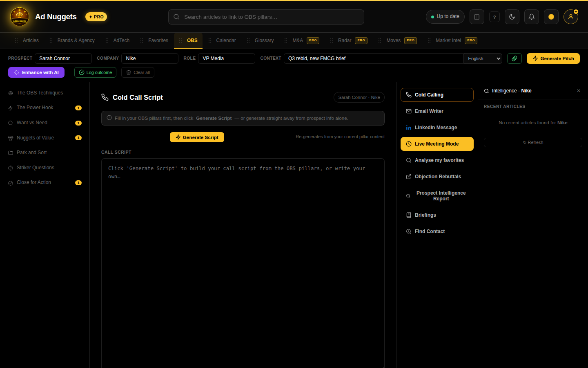588x368 pixels.
Task: Click the Cold Calling phone icon
Action: 409,95
